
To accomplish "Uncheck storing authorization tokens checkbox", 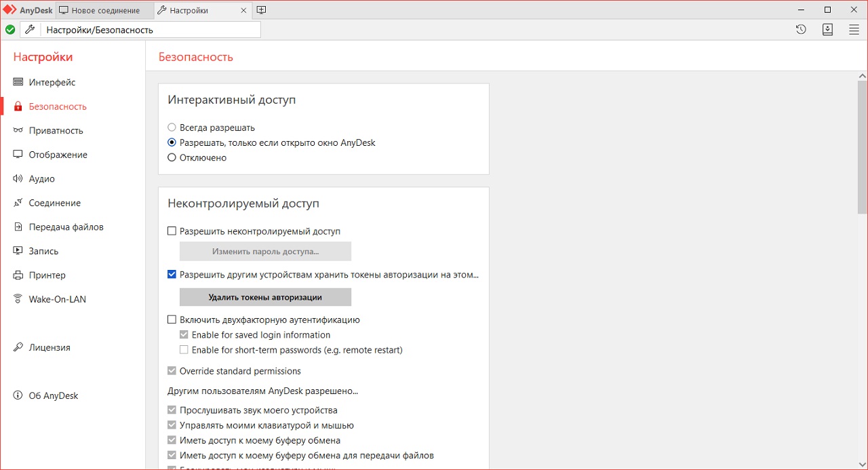I will (x=172, y=275).
